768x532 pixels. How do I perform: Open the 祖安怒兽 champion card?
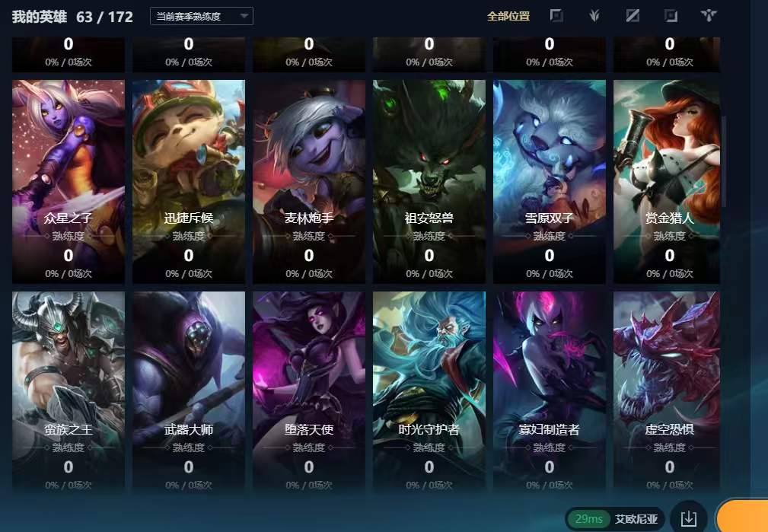point(429,182)
